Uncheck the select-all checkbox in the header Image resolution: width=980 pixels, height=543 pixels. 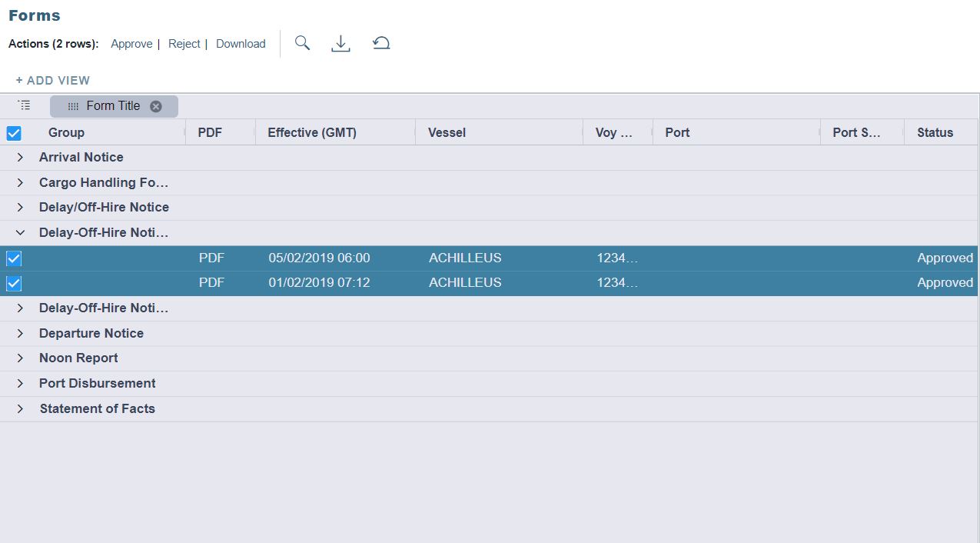14,132
